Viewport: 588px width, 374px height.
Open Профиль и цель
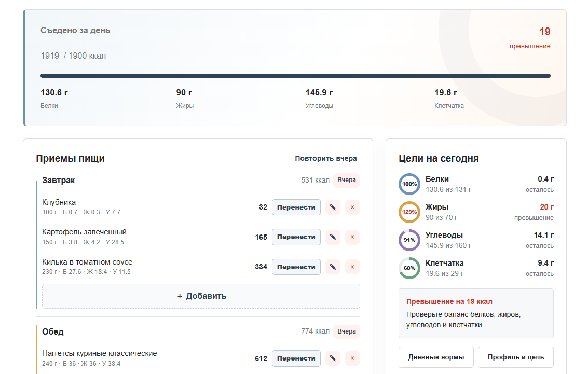[516, 357]
